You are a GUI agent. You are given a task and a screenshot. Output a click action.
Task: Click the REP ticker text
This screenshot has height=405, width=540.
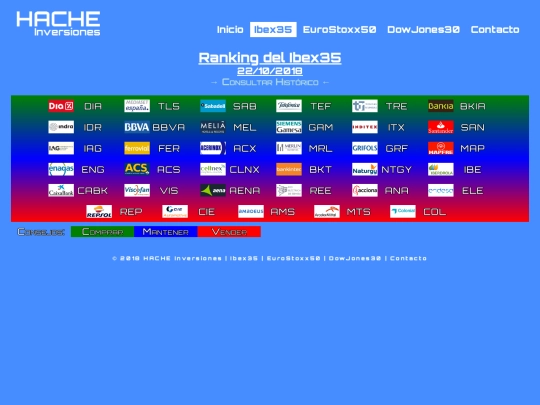pos(131,212)
